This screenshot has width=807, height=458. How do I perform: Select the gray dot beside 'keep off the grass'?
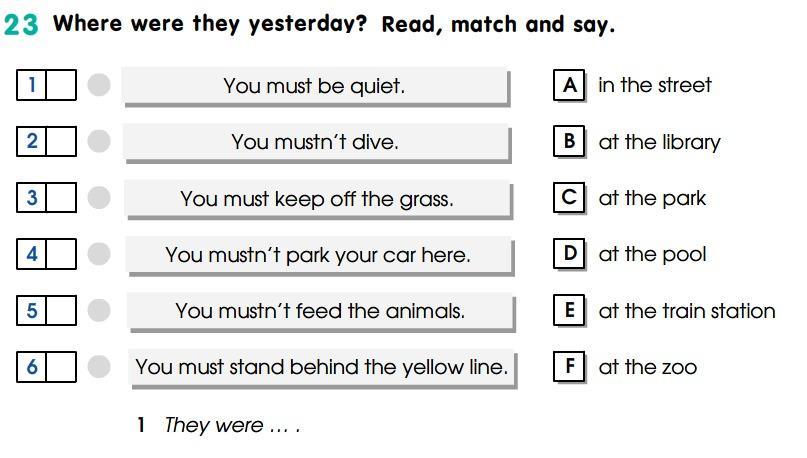99,197
